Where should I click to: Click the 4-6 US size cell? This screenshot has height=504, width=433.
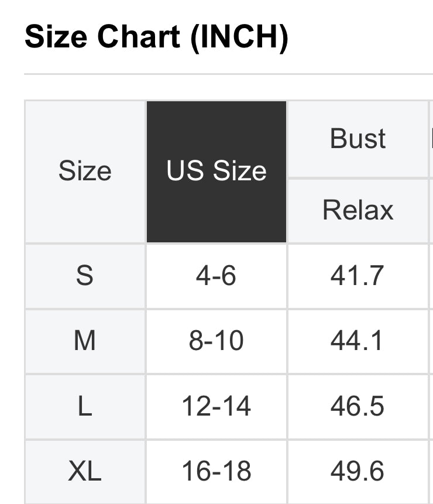(216, 275)
